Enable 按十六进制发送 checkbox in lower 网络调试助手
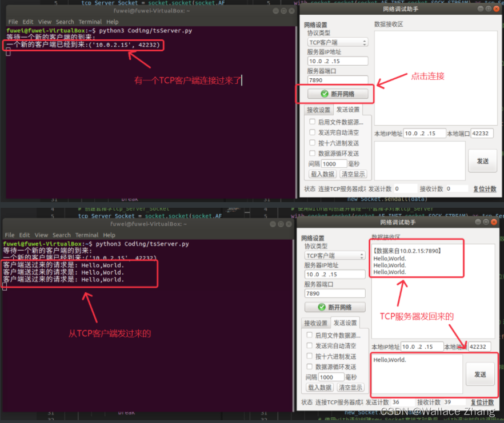Viewport: 504px width, 423px height. [309, 356]
